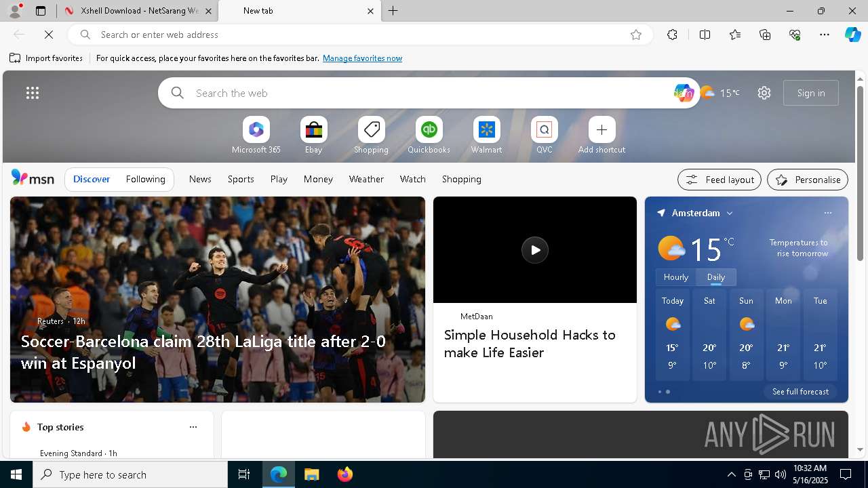The height and width of the screenshot is (488, 868).
Task: Show hidden system tray icons chevron
Action: pyautogui.click(x=731, y=474)
